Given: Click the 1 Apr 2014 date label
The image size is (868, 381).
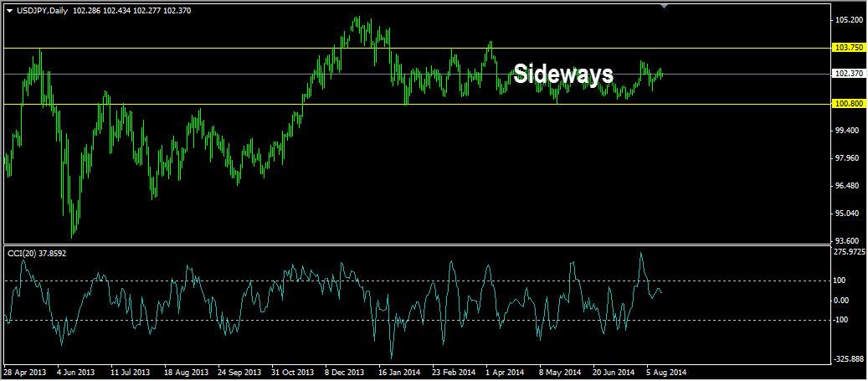Looking at the screenshot, I should [506, 373].
